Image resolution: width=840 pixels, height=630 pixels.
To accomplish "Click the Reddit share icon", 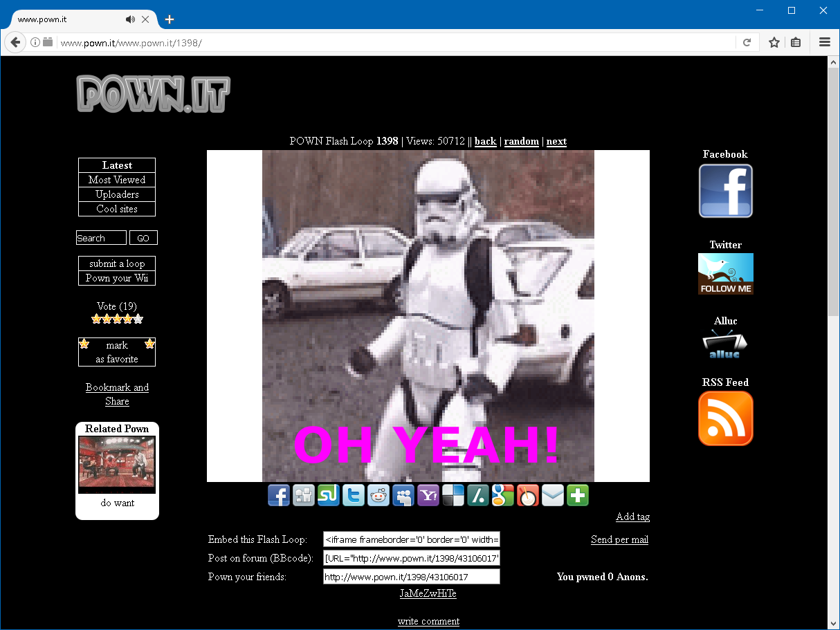I will 378,495.
